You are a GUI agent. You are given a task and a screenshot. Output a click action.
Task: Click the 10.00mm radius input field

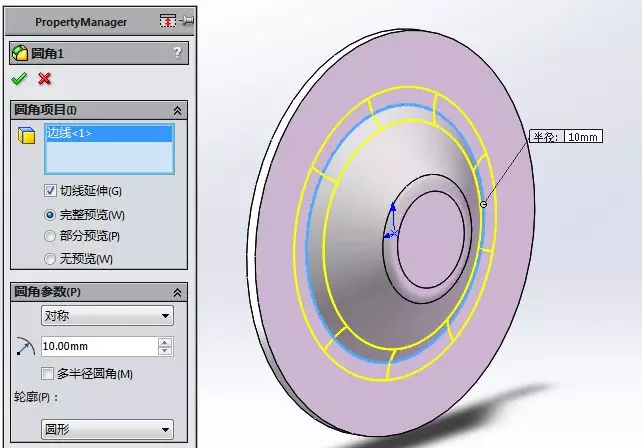[99, 346]
